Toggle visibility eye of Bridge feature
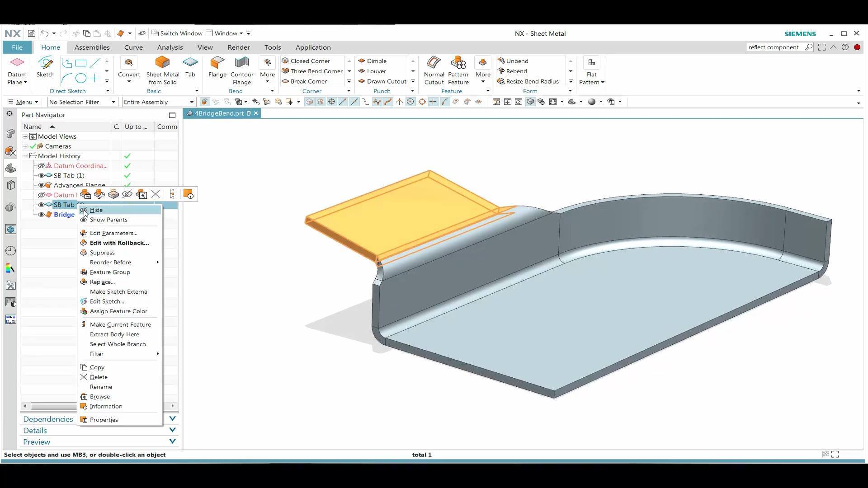Screen dimensions: 868x488 (x=41, y=215)
